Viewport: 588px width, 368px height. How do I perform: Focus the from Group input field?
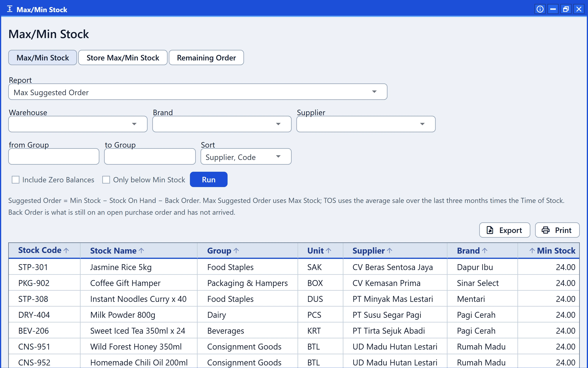pyautogui.click(x=54, y=156)
